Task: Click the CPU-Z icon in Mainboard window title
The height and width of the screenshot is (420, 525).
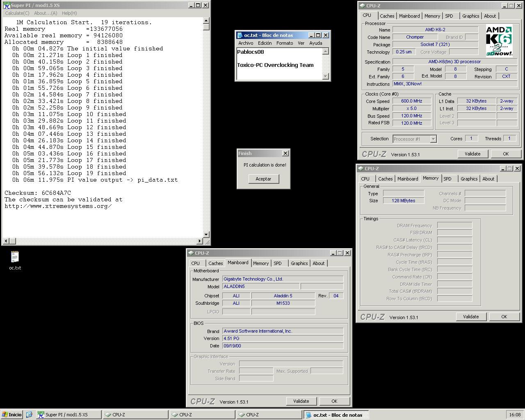Action: [191, 253]
